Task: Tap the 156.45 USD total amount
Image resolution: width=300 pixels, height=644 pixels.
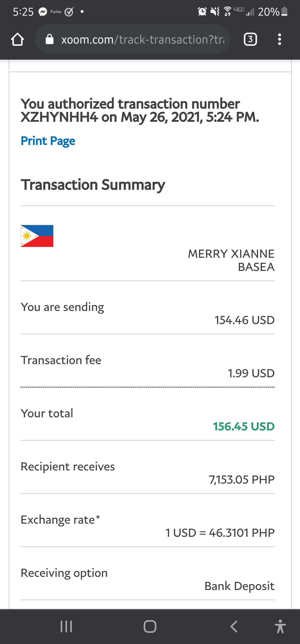Action: [x=244, y=426]
